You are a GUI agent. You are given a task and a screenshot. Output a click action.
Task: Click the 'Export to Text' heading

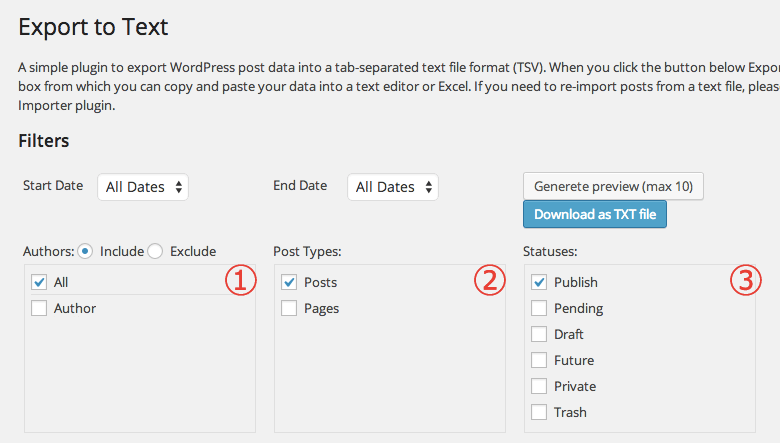click(x=94, y=27)
